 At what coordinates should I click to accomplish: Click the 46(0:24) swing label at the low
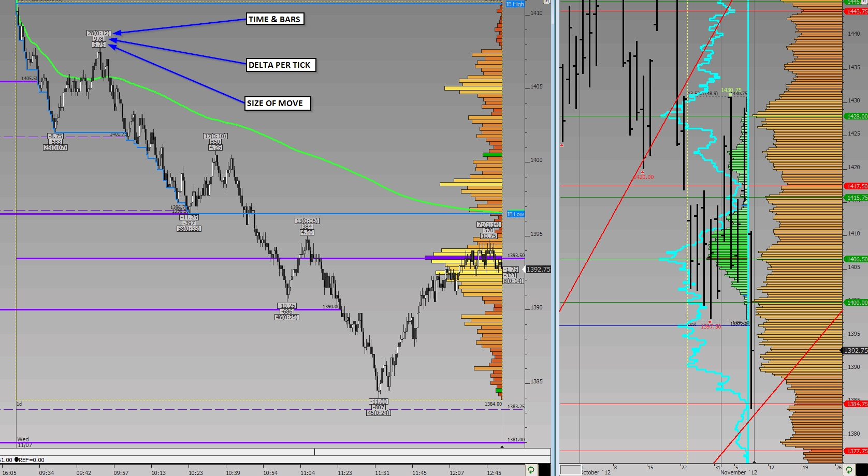tap(379, 413)
